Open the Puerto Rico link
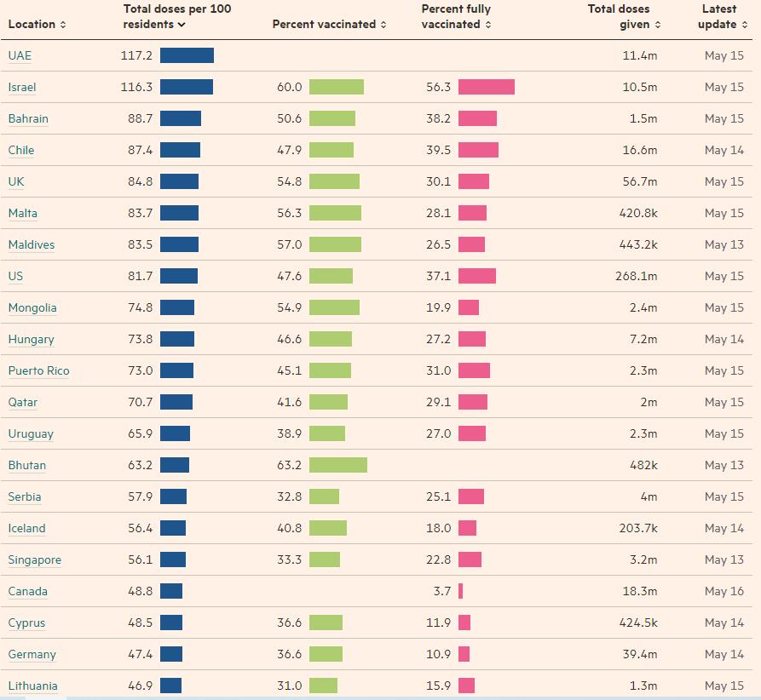 tap(39, 371)
